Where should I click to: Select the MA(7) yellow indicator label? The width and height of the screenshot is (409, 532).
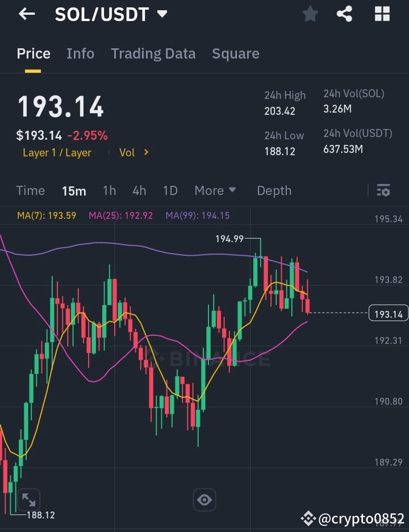(x=47, y=215)
